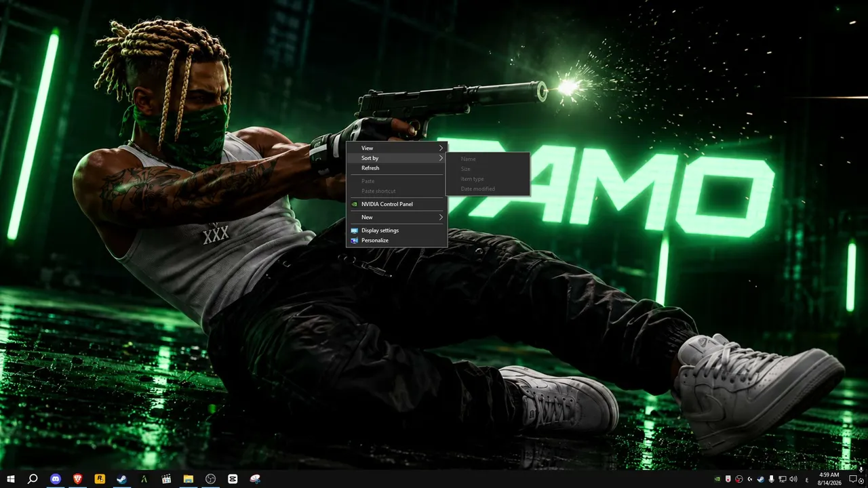Open NVIDIA Control Panel from context menu
Image resolution: width=868 pixels, height=488 pixels.
397,204
